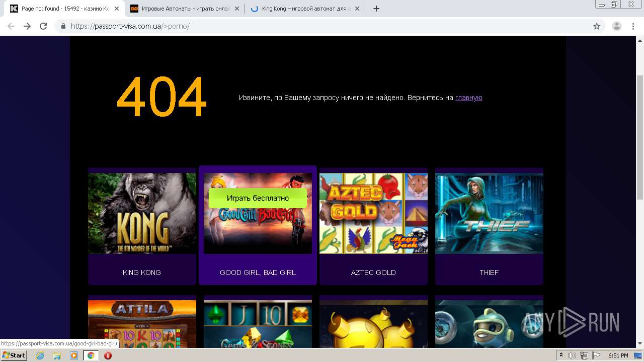Show hidden system tray icons
Screen dimensions: 644x362
[x=561, y=355]
